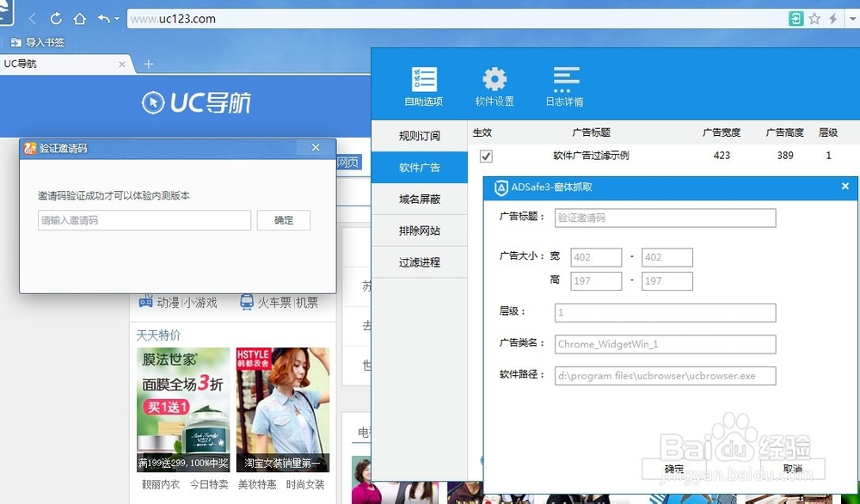Click the undo-close-tab arrow icon
The image size is (860, 504).
click(x=104, y=19)
